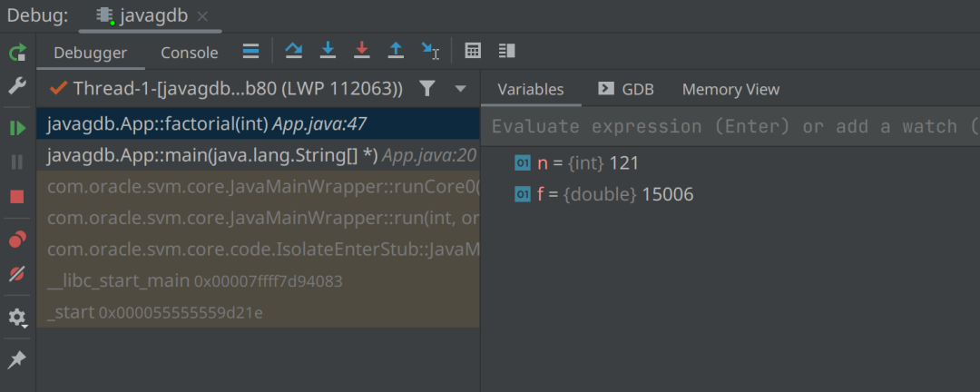View breakpoints with red circles icon
This screenshot has width=980, height=392.
[17, 239]
